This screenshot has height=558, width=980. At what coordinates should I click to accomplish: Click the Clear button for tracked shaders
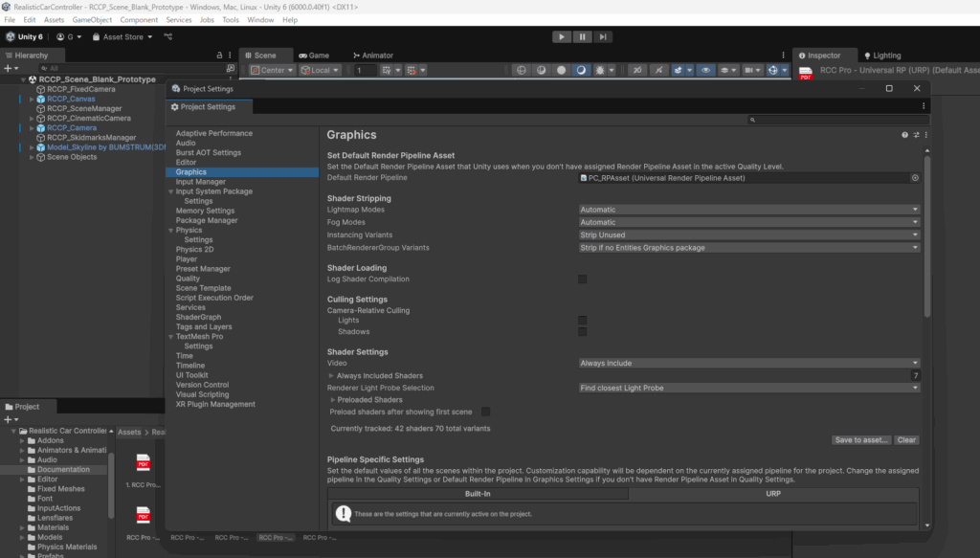[906, 440]
